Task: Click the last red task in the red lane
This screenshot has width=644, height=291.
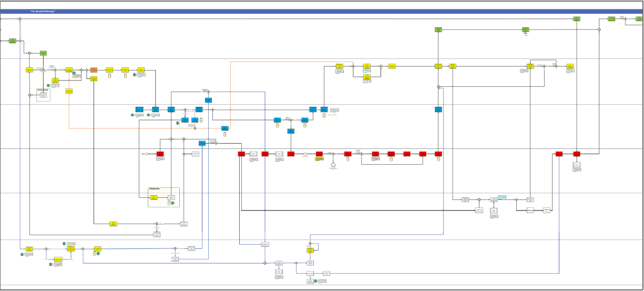Action: (577, 154)
